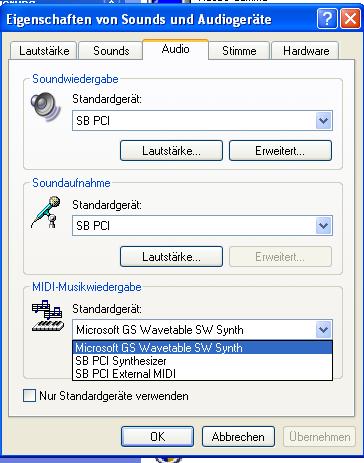Image resolution: width=364 pixels, height=463 pixels.
Task: Choose SB PCI Synthesizer from list
Action: pyautogui.click(x=202, y=361)
